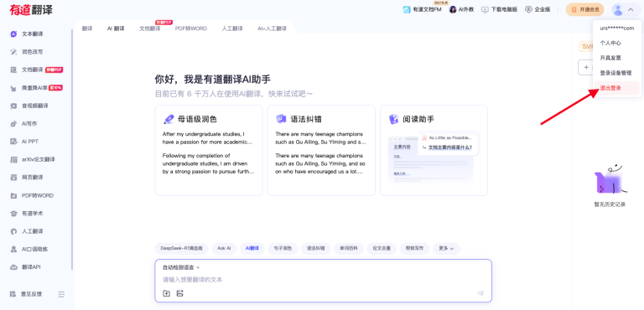
Task: Collapse the account menu via the chevron
Action: (631, 9)
